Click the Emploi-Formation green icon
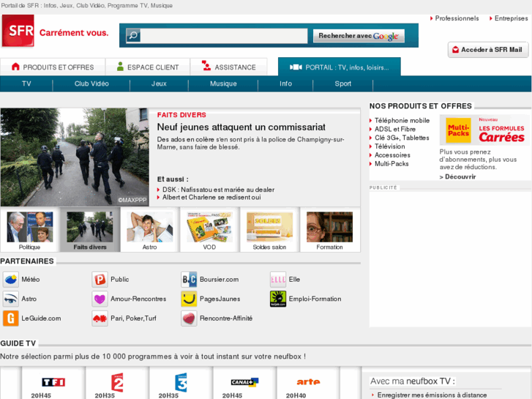The image size is (532, 399). (x=278, y=299)
